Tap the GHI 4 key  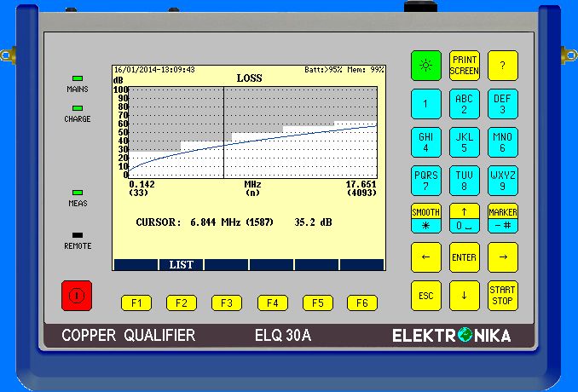(425, 142)
